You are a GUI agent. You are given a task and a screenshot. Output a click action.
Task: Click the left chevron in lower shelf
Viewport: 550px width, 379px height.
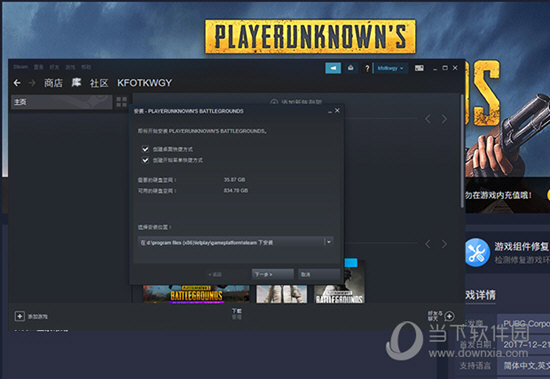click(428, 244)
